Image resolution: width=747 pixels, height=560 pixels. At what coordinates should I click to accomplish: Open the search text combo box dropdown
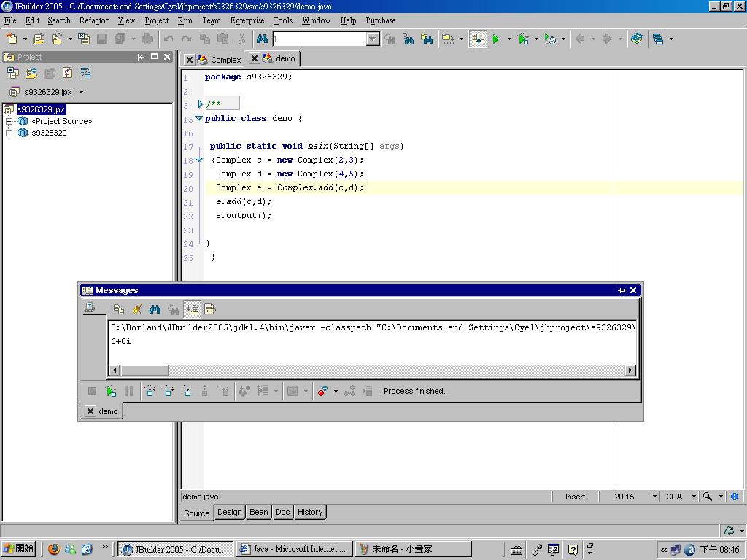click(x=373, y=39)
